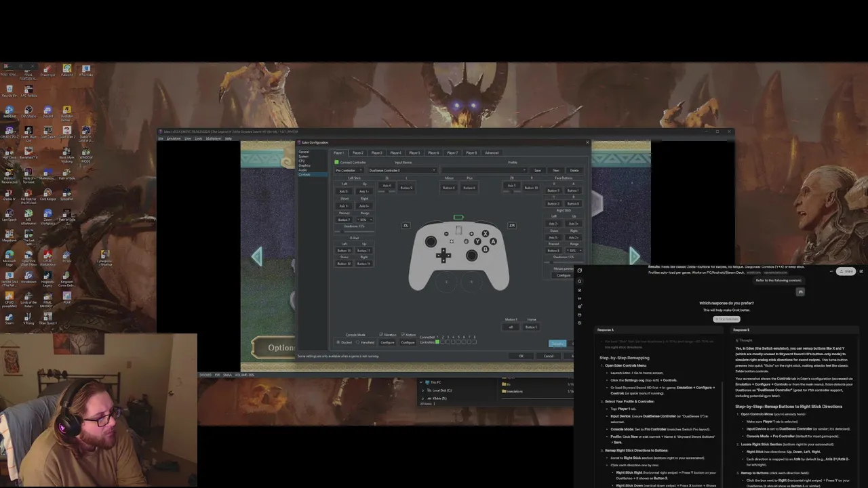Click OK in Eden Configuration
Screen dimensions: 868x488
tap(521, 356)
